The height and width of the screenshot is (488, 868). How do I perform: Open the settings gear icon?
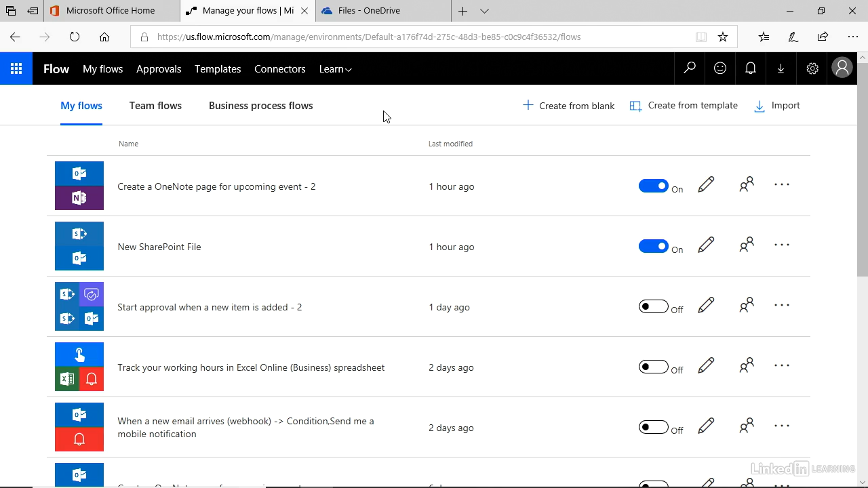click(x=812, y=68)
